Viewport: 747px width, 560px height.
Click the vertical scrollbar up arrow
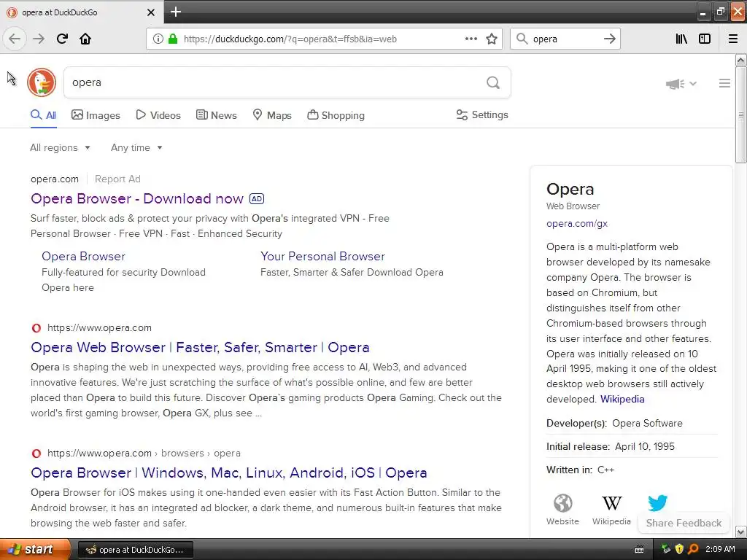740,60
